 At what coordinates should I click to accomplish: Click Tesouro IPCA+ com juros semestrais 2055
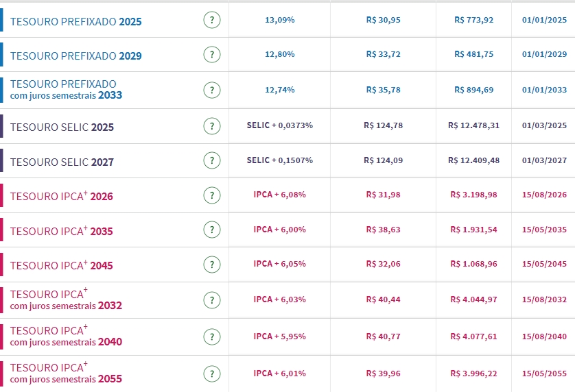coord(66,373)
